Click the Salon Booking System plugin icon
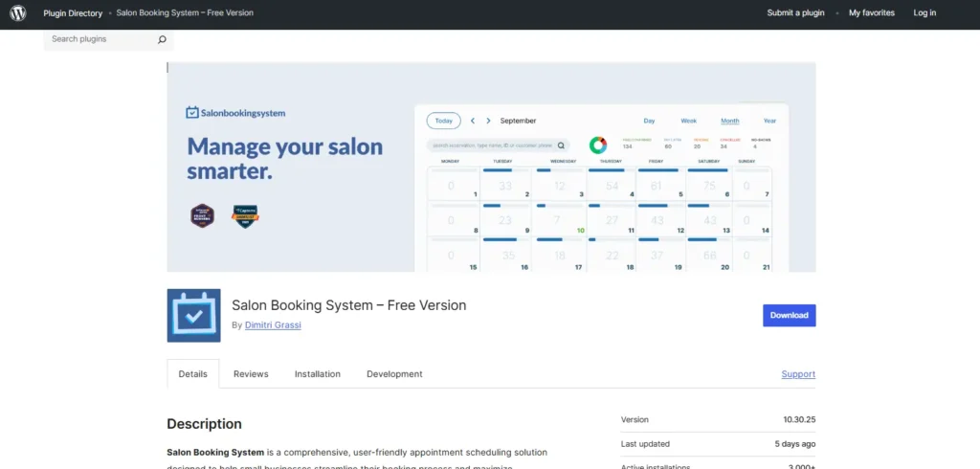This screenshot has height=469, width=980. pos(193,315)
